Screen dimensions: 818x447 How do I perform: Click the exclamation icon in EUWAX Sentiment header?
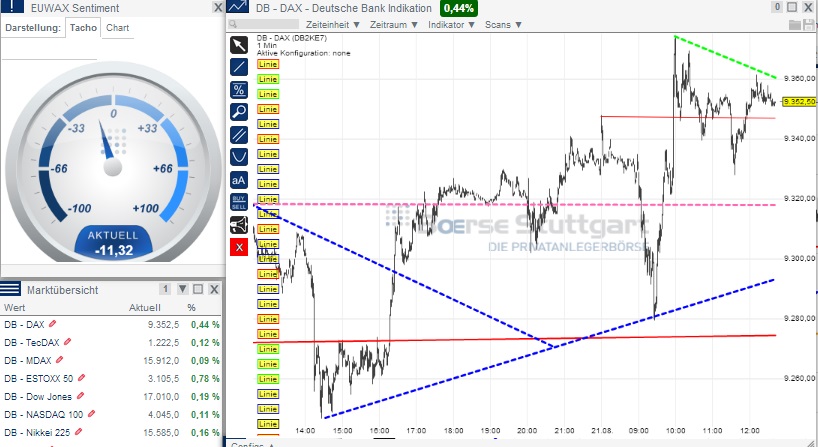point(13,6)
